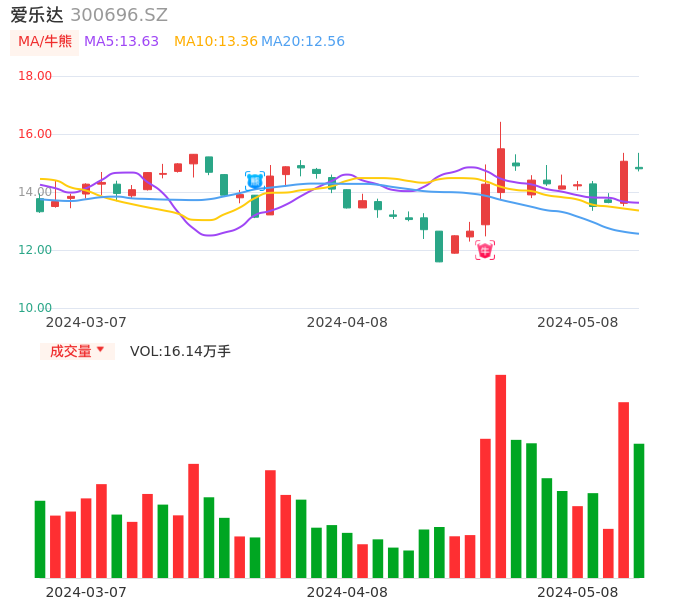The height and width of the screenshot is (606, 686).
Task: Select 2024-03-07 date on price axis
Action: (86, 322)
